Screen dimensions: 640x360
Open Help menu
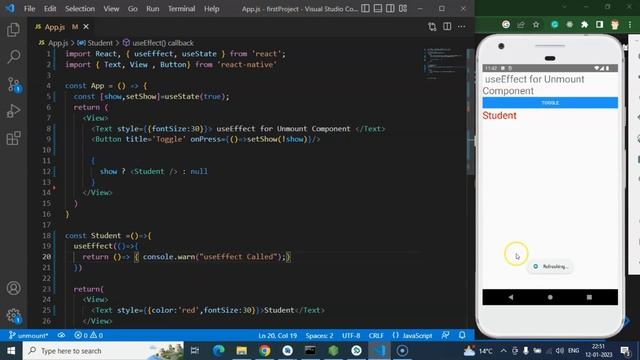(211, 9)
